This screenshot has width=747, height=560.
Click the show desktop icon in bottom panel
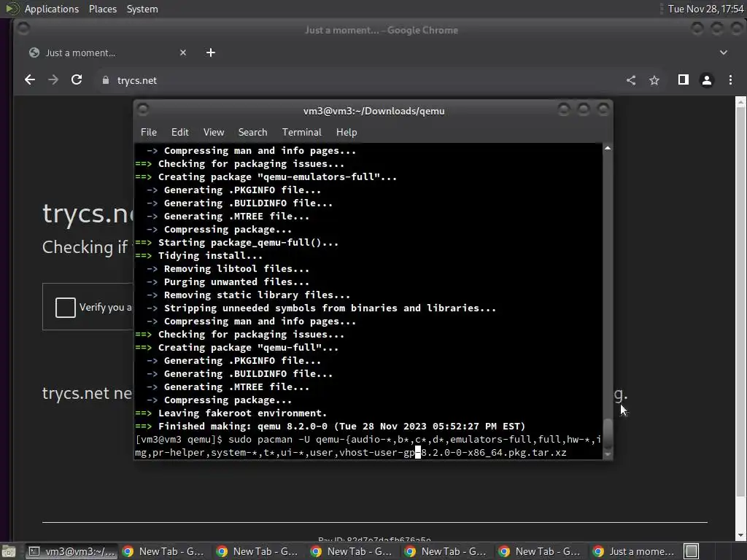[x=9, y=551]
